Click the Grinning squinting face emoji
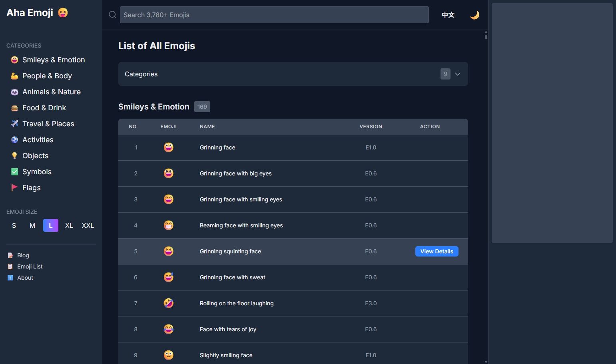This screenshot has width=616, height=364. point(169,251)
